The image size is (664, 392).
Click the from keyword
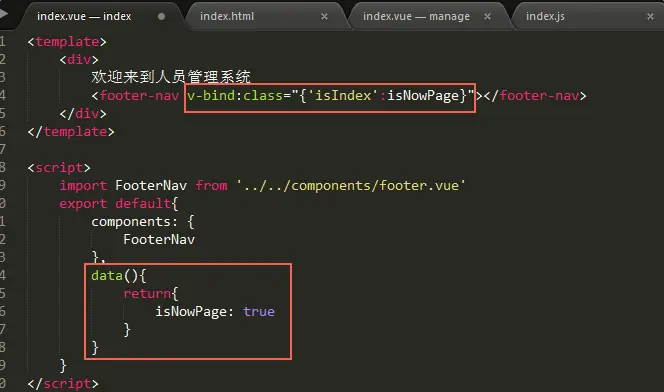click(x=211, y=186)
